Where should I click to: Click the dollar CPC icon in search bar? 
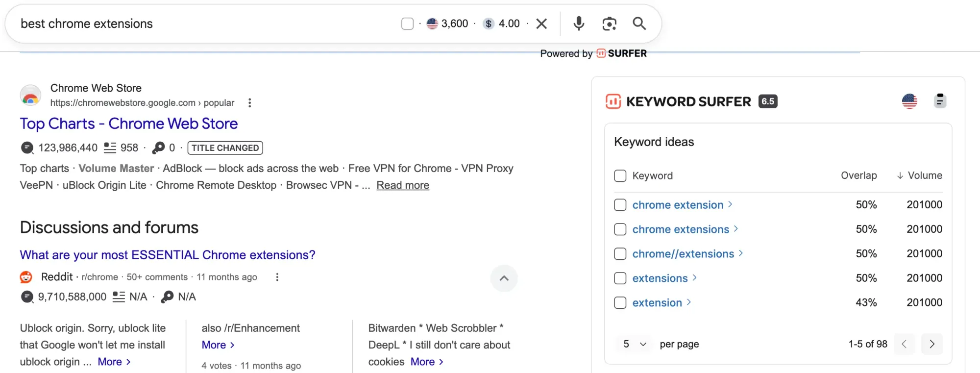point(488,24)
